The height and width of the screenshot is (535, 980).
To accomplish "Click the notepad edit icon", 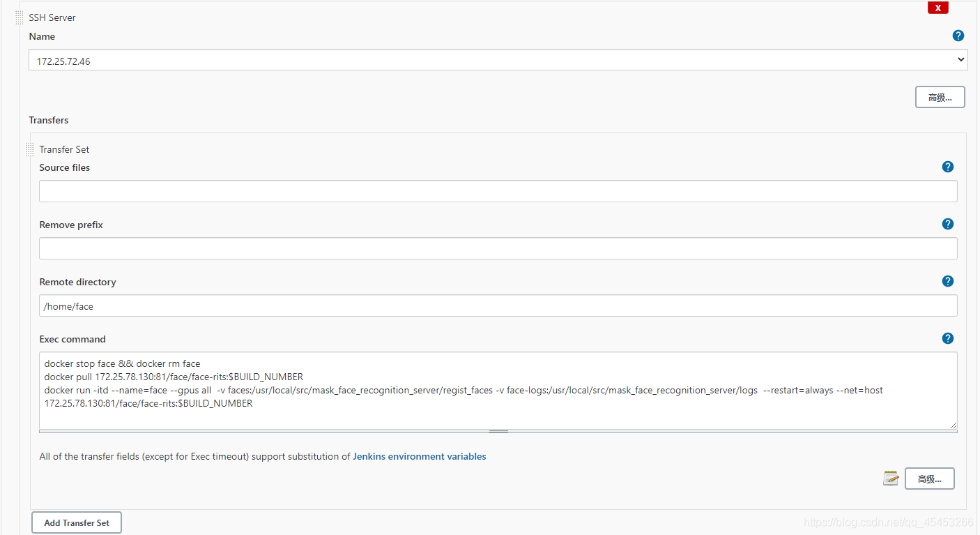I will (891, 478).
